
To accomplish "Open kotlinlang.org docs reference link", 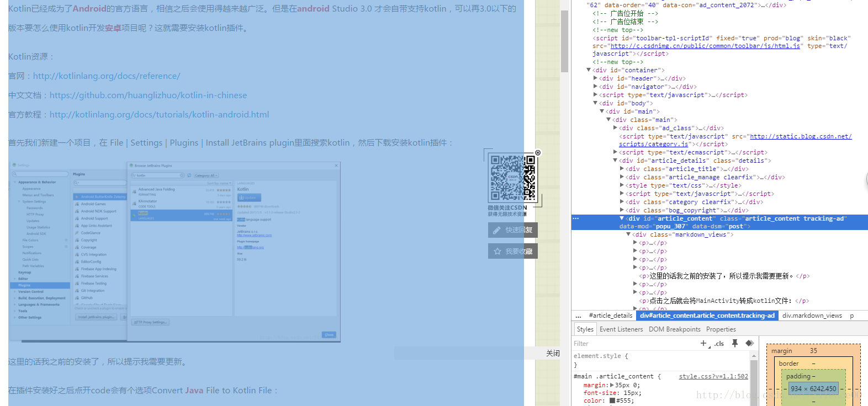I will tap(107, 76).
